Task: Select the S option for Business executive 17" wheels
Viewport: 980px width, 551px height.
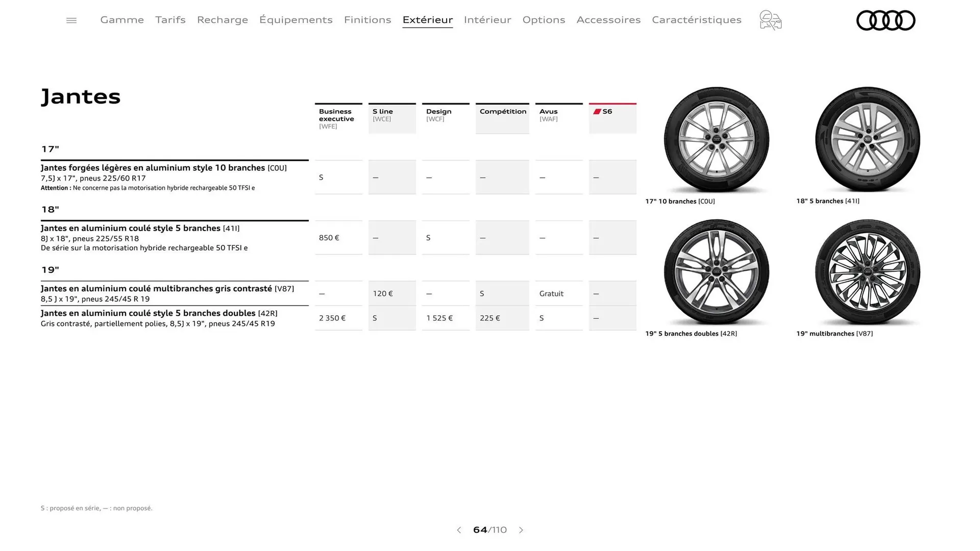Action: (321, 177)
